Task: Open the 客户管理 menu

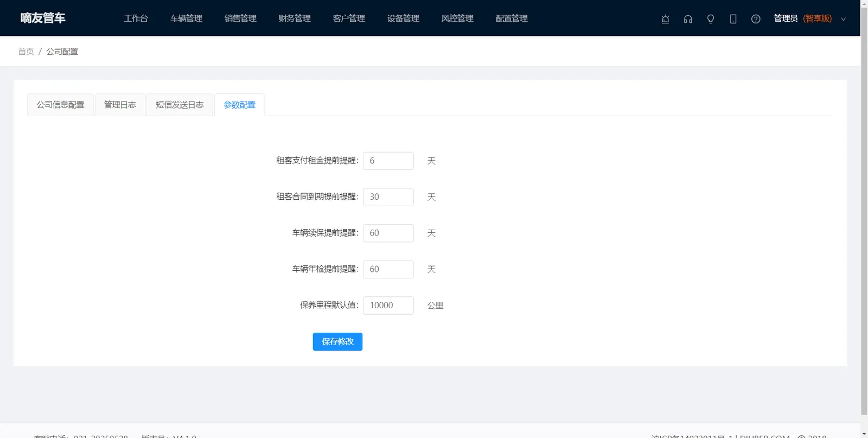Action: point(349,18)
